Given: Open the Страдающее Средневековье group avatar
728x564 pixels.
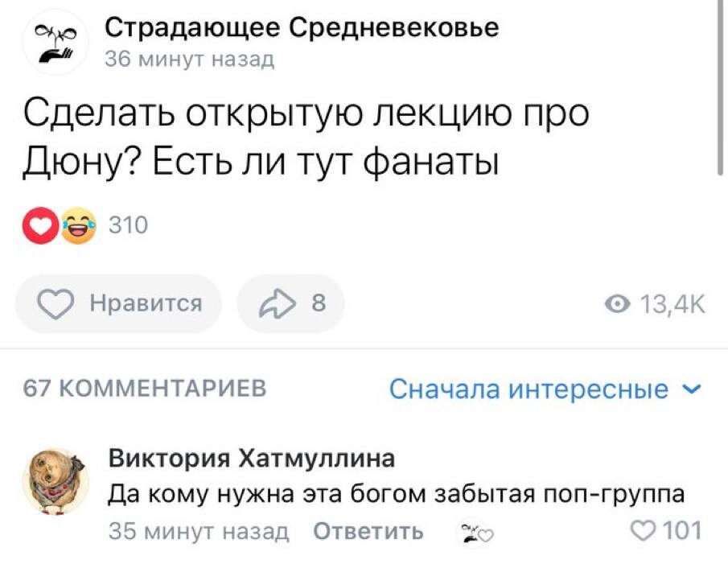Looking at the screenshot, I should (54, 43).
